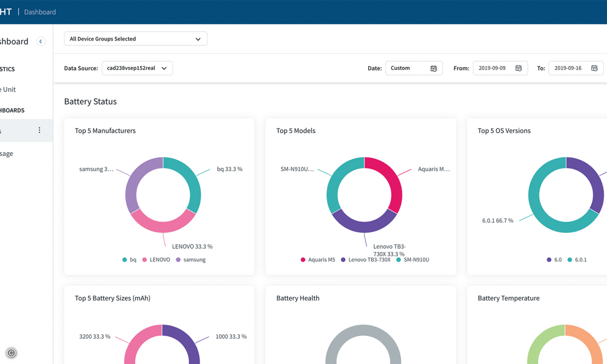Click the Custom date range field
The image size is (607, 364).
414,68
